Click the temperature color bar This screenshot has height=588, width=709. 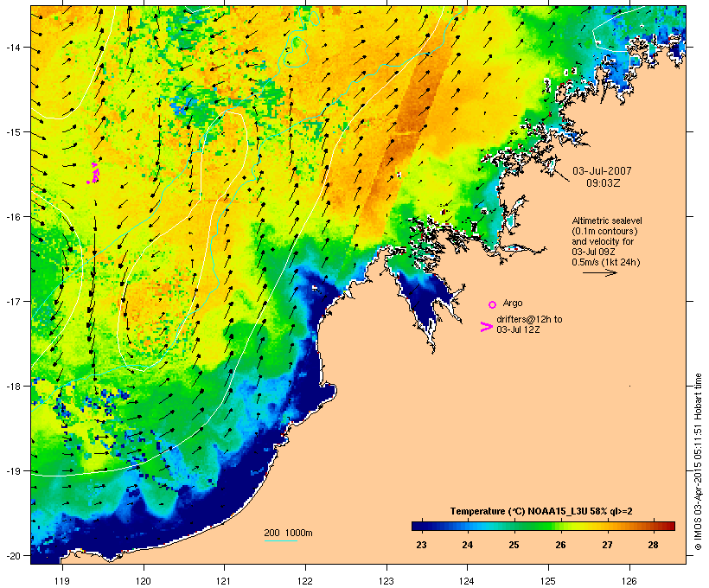click(x=543, y=526)
